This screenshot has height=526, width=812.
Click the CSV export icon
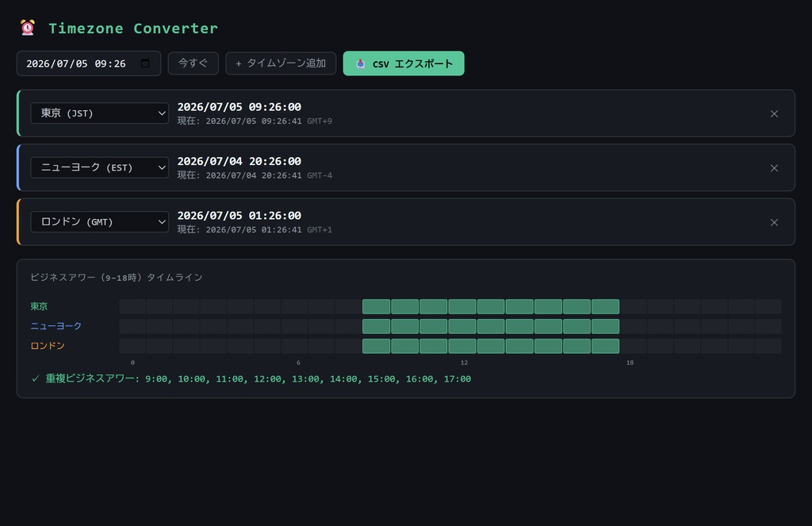coord(361,63)
